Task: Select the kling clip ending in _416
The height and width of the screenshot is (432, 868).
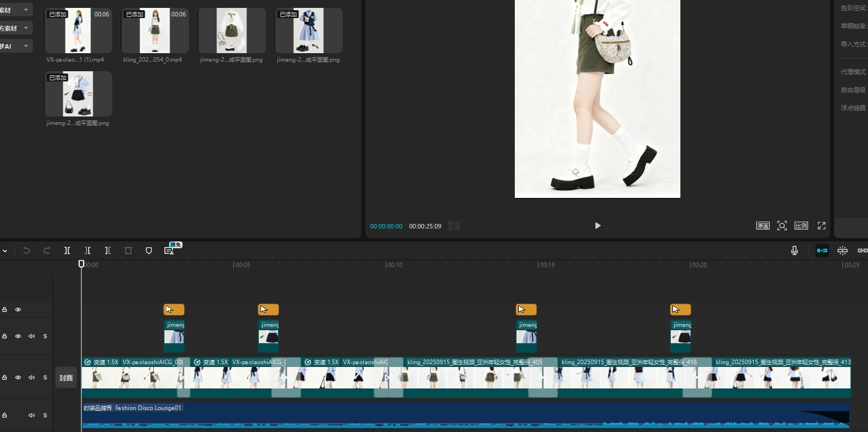Action: [x=620, y=377]
